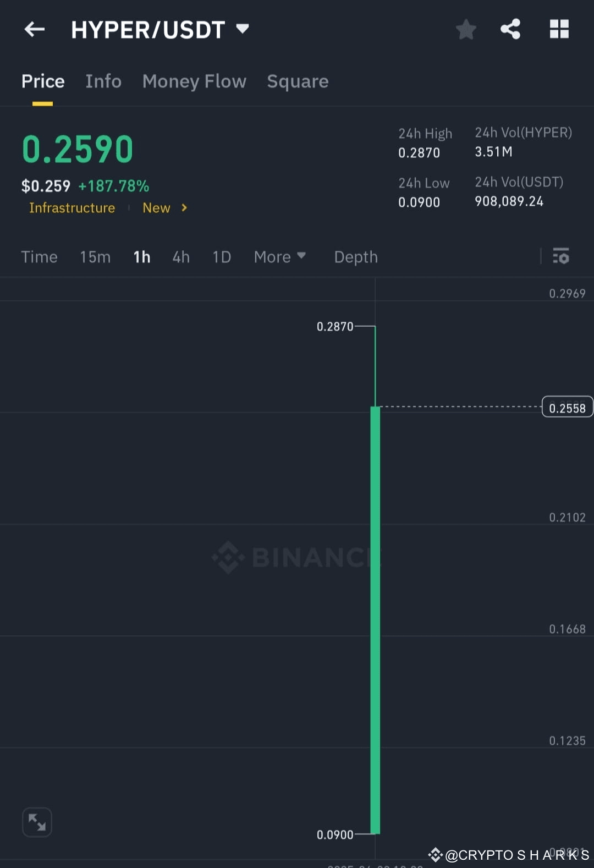Switch to the Info tab
This screenshot has width=594, height=868.
[103, 81]
